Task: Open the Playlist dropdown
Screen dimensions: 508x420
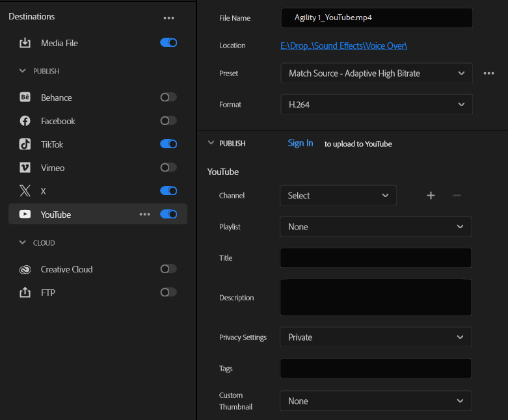Action: click(375, 226)
